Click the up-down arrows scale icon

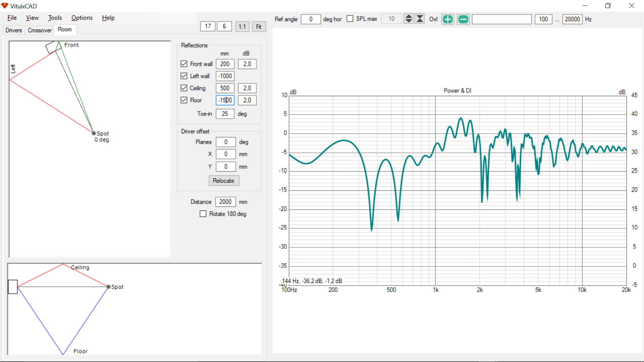point(408,19)
